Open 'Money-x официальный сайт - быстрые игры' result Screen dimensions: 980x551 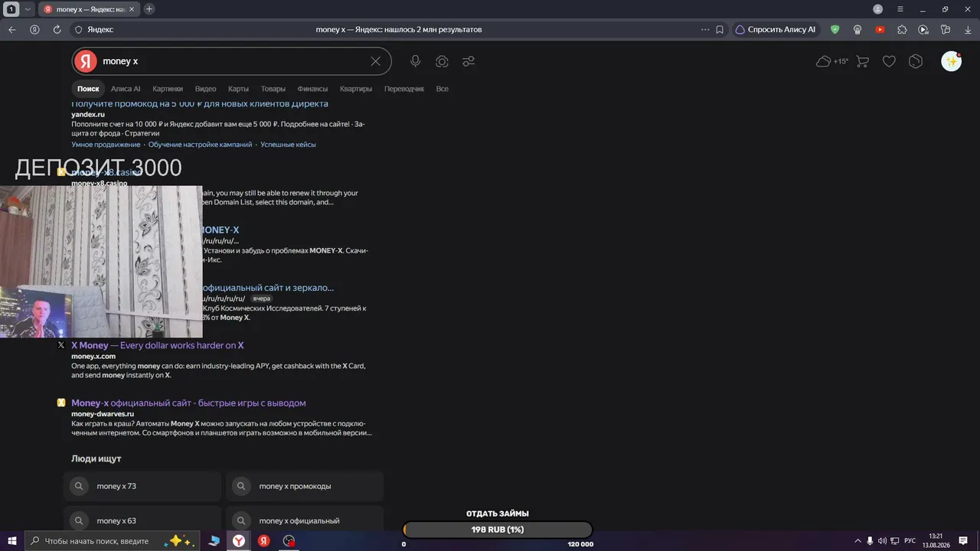(188, 403)
